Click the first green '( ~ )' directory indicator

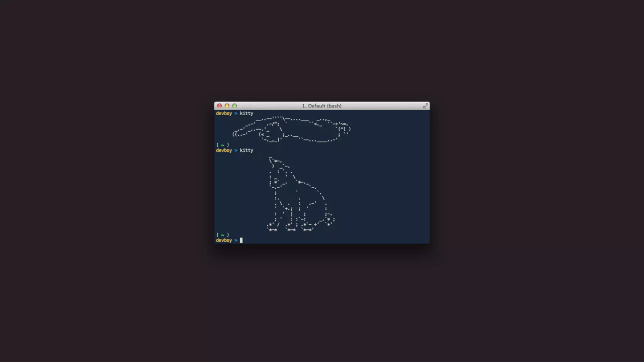coord(223,145)
